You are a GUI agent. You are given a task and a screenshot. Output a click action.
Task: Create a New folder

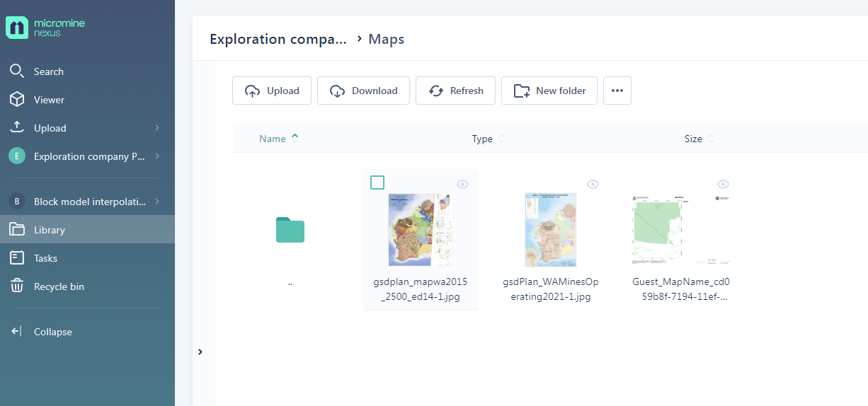tap(549, 91)
